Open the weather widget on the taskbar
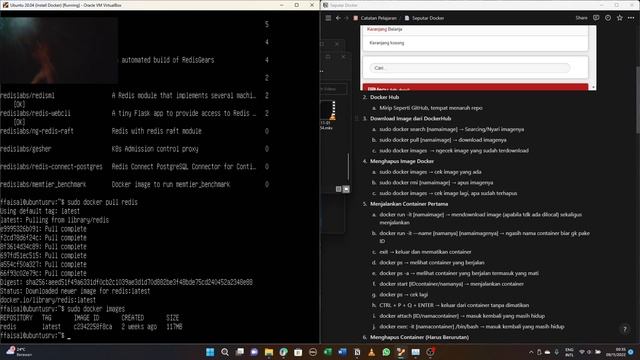The image size is (640, 360). point(18,352)
